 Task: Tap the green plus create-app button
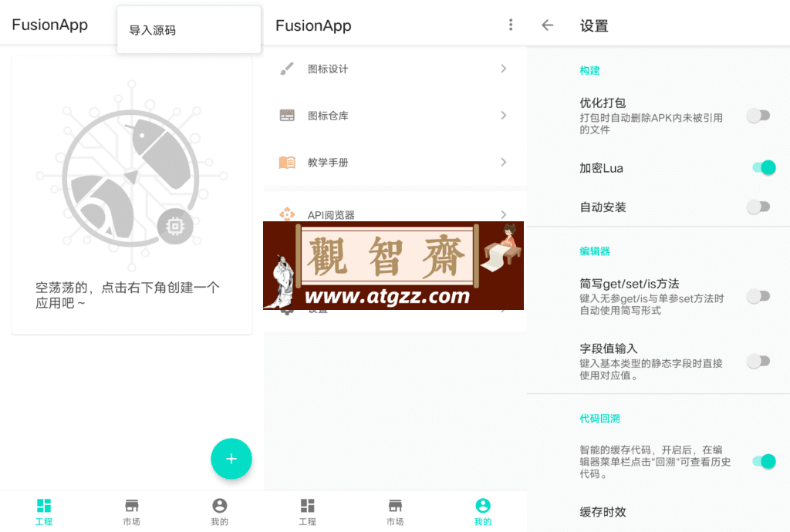pyautogui.click(x=231, y=459)
